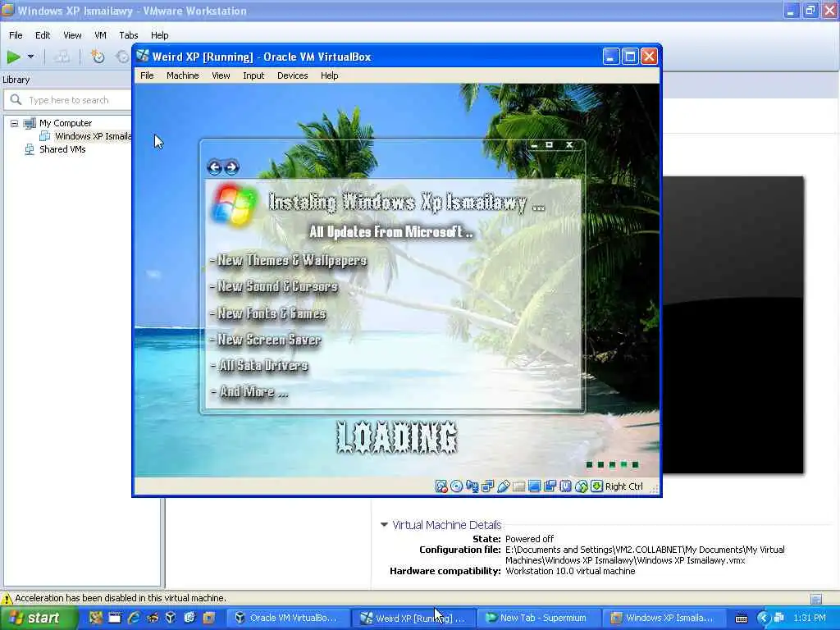Click the Windows logo in the installer
840x630 pixels.
pos(234,204)
